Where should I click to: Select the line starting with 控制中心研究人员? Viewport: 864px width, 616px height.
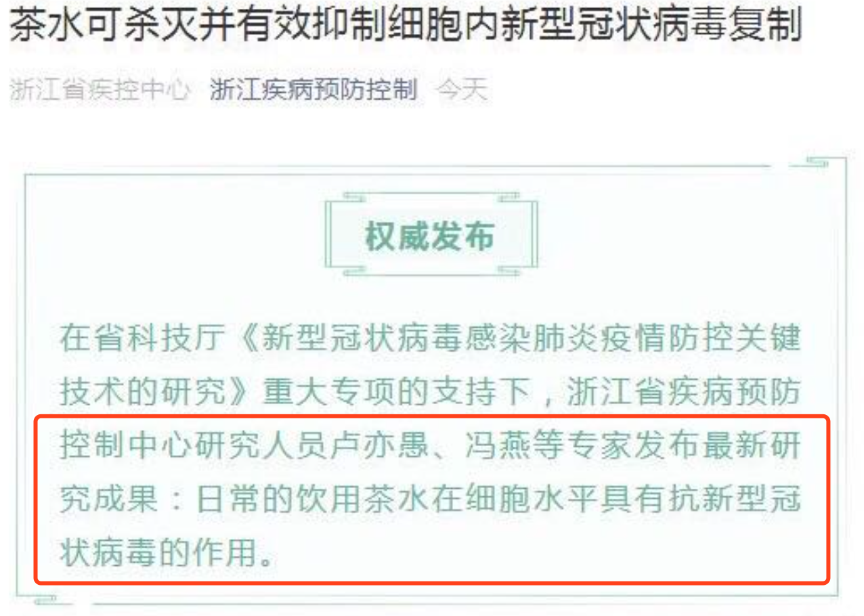[431, 447]
